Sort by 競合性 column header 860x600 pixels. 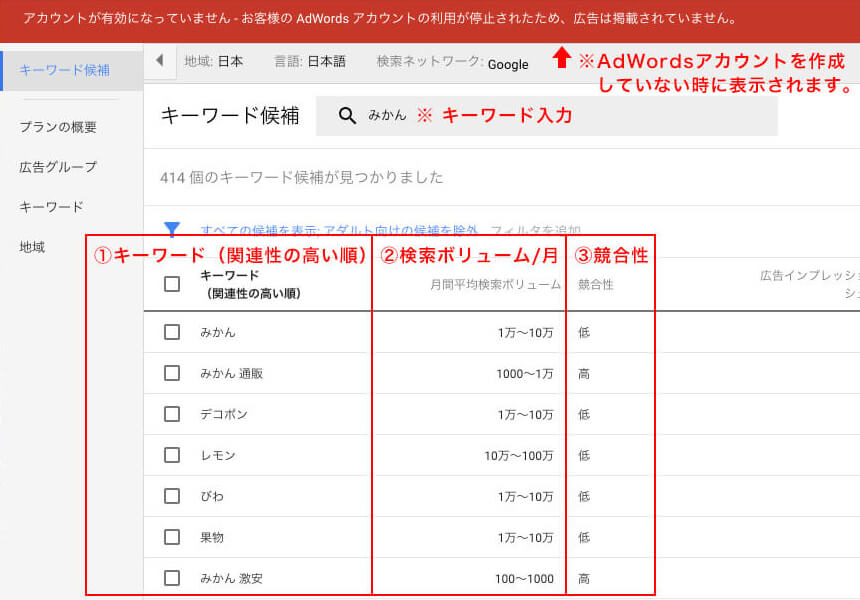[596, 284]
